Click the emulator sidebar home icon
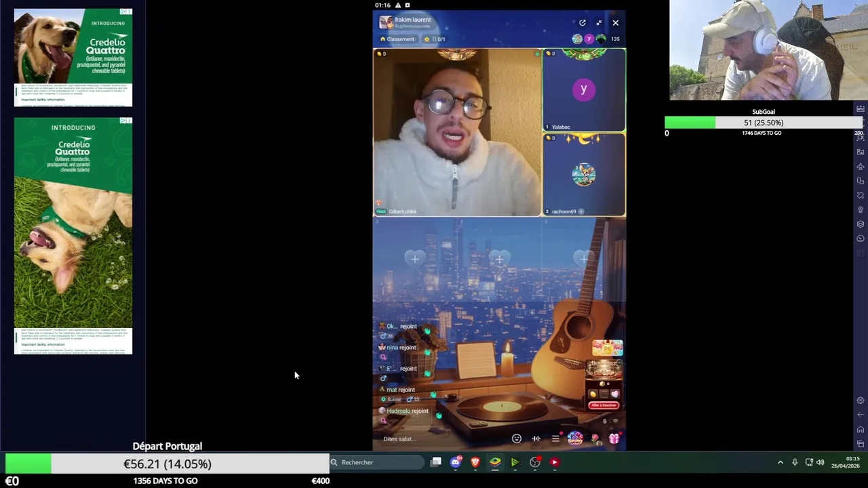This screenshot has height=488, width=868. click(861, 429)
